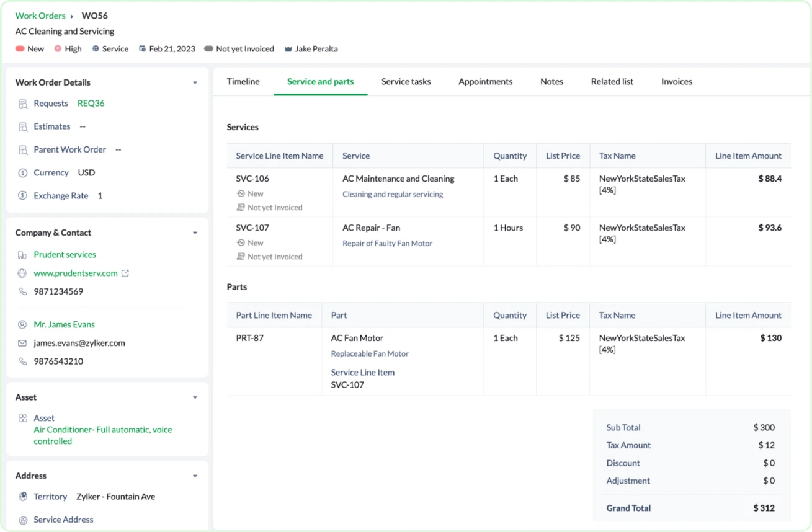
Task: Click the Asset grid icon
Action: tap(23, 419)
